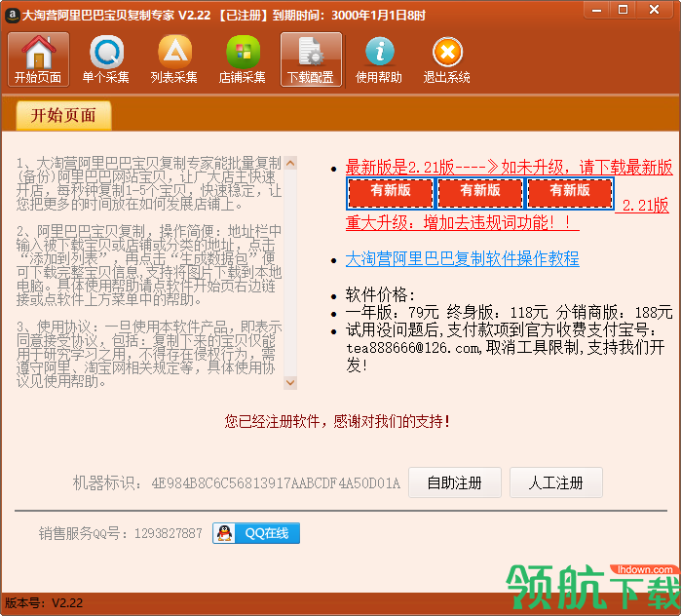Viewport: 681px width, 616px height.
Task: Click the 自助注册 button
Action: 455,482
